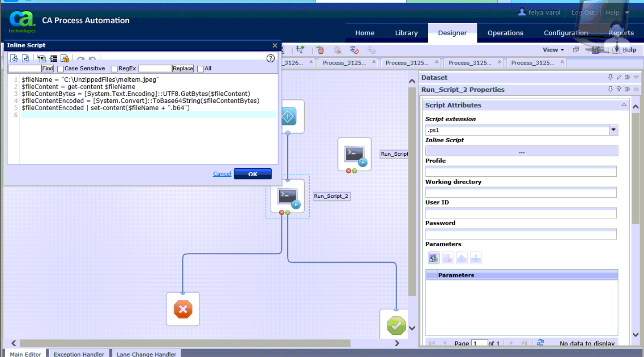Viewport: 644px width, 357px height.
Task: Click the Find button
Action: pos(47,68)
